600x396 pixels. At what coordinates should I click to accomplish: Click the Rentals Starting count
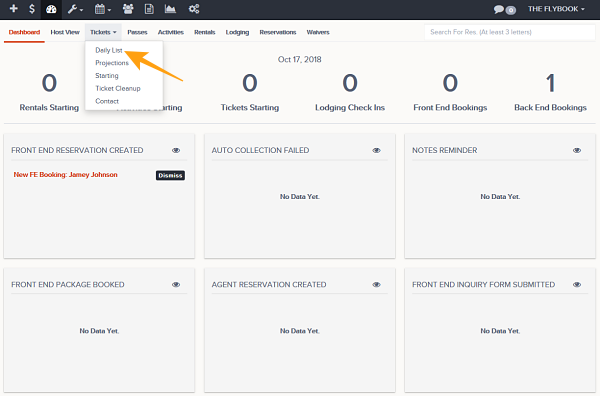click(49, 83)
